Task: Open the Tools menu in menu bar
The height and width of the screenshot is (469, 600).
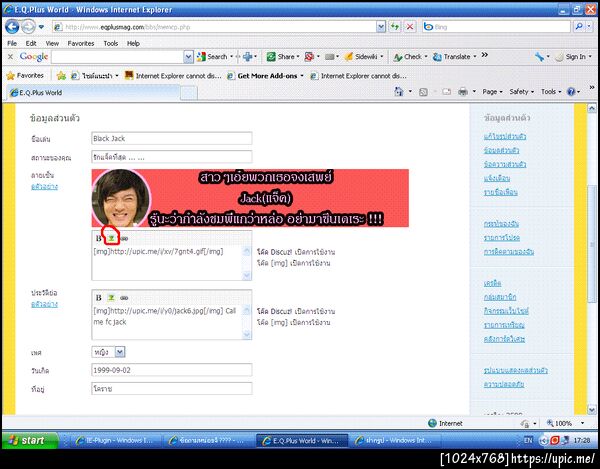Action: pos(111,43)
